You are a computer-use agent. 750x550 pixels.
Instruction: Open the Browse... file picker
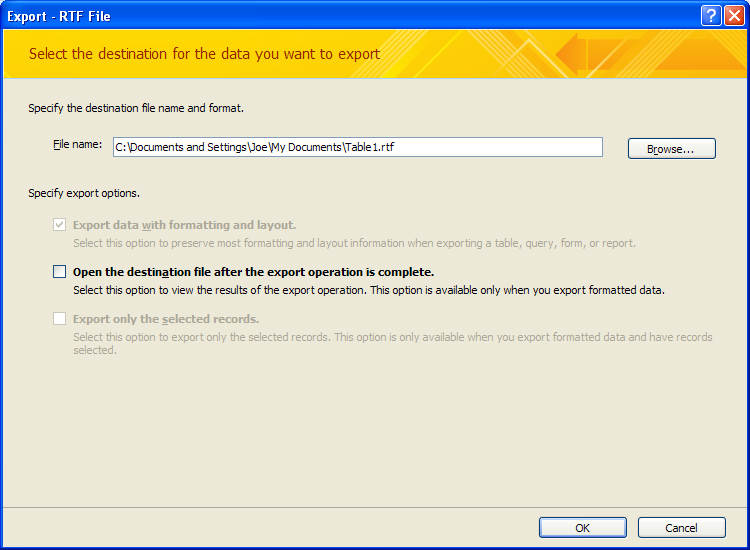672,149
